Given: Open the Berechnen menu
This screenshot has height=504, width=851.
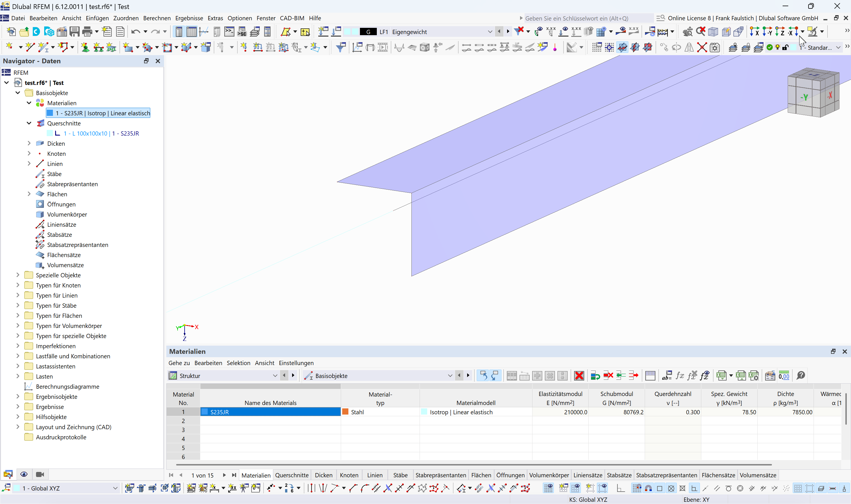Looking at the screenshot, I should tap(157, 18).
